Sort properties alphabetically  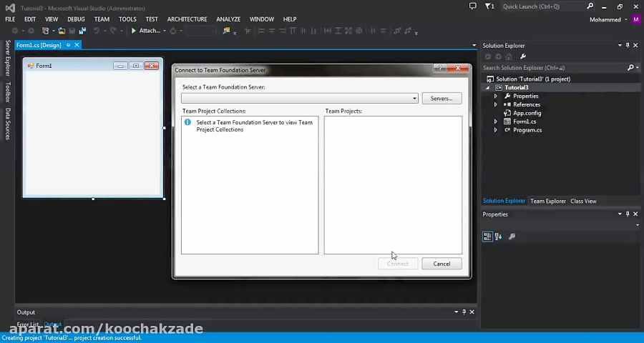point(499,237)
